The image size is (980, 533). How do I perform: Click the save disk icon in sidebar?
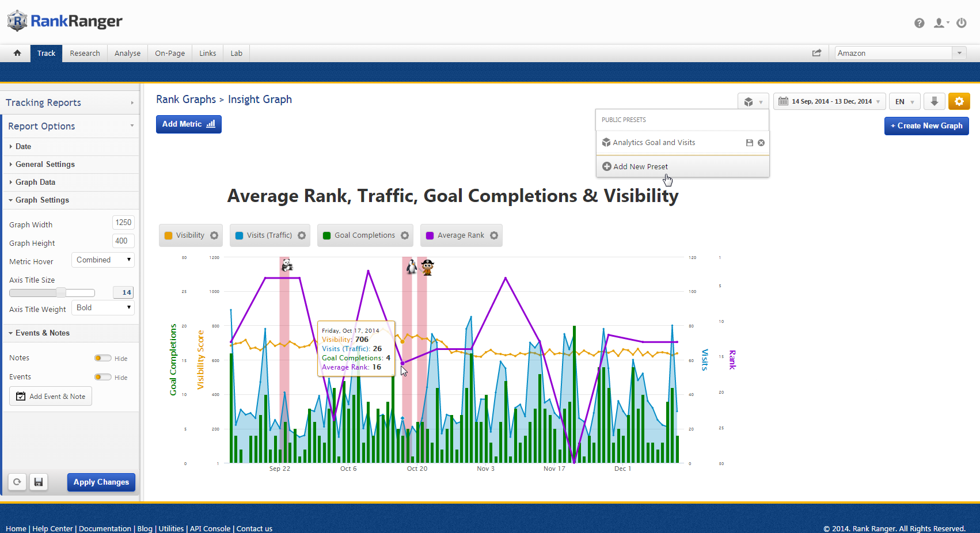click(39, 482)
